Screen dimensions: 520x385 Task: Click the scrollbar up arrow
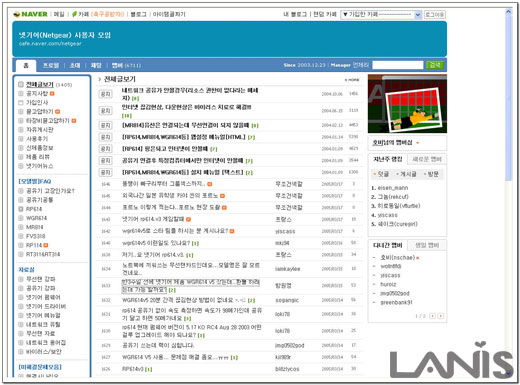[508, 12]
